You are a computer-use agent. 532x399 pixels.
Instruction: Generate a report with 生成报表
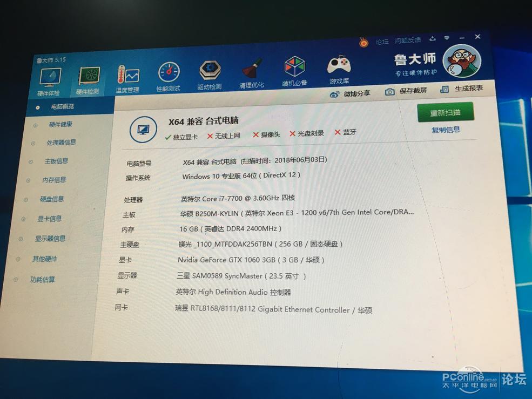pos(461,89)
